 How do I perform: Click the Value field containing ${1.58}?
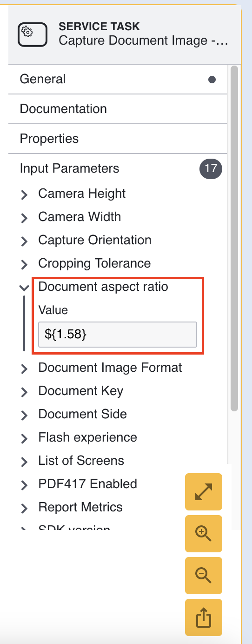[x=118, y=334]
